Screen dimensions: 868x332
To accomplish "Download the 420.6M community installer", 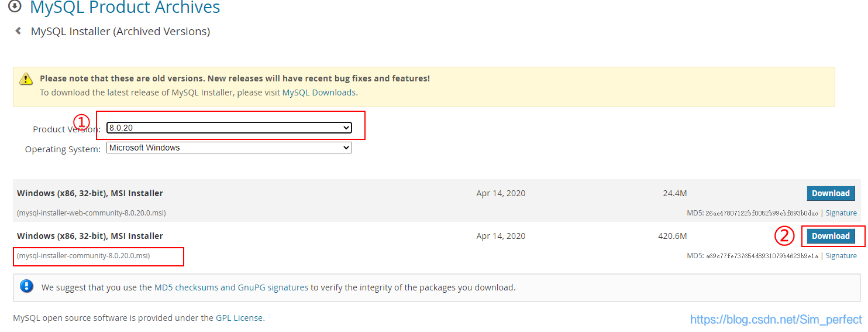I will point(831,236).
